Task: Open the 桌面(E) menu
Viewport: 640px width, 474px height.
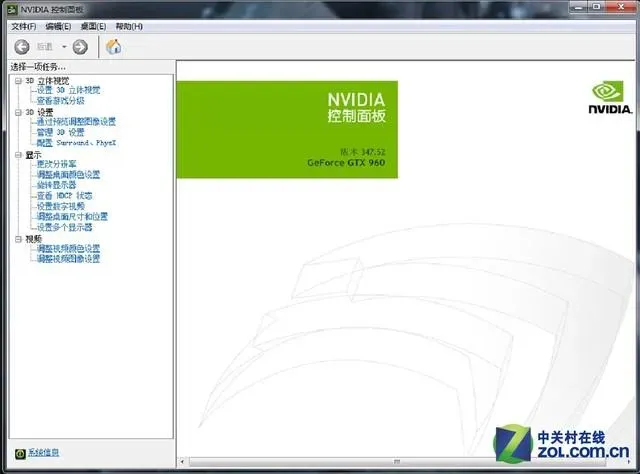Action: pos(93,27)
